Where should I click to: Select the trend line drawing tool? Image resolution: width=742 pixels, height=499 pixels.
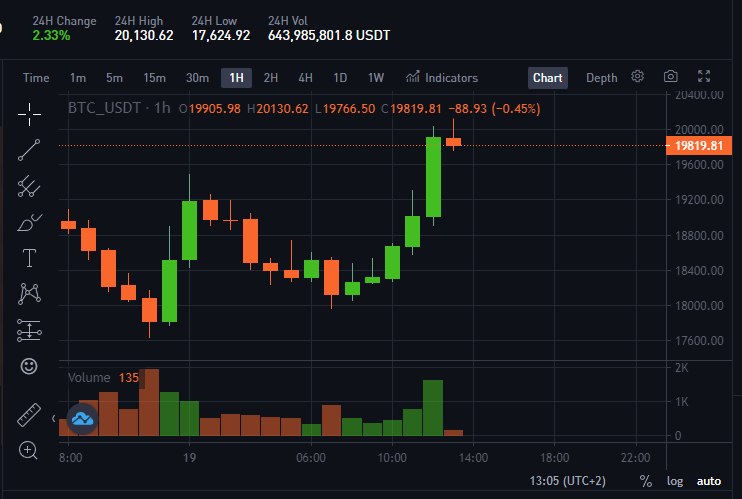pyautogui.click(x=29, y=150)
